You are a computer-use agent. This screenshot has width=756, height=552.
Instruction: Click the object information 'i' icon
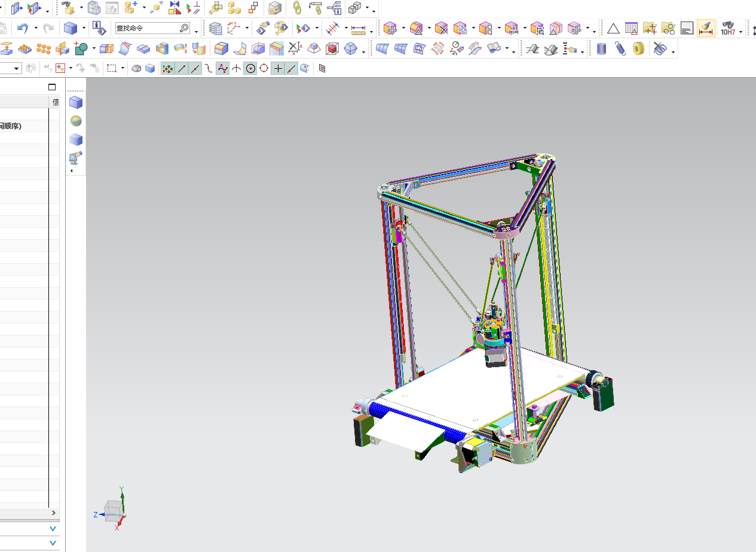[100, 28]
